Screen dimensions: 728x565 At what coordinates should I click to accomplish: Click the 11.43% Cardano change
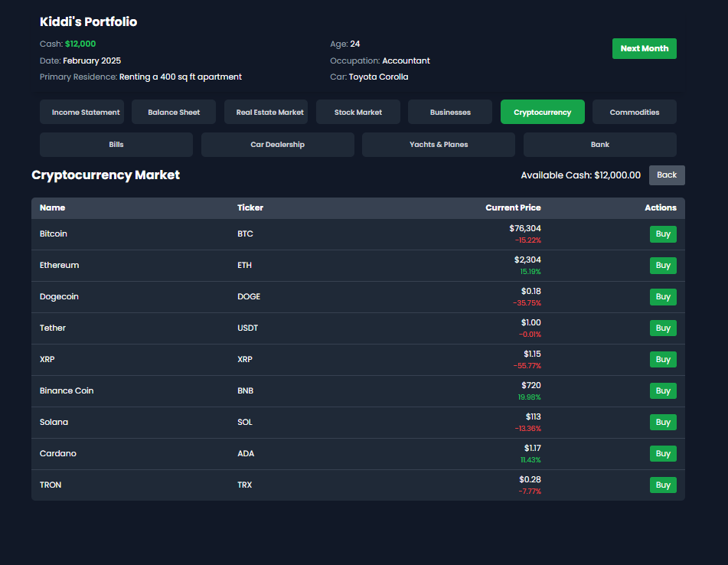coord(530,460)
